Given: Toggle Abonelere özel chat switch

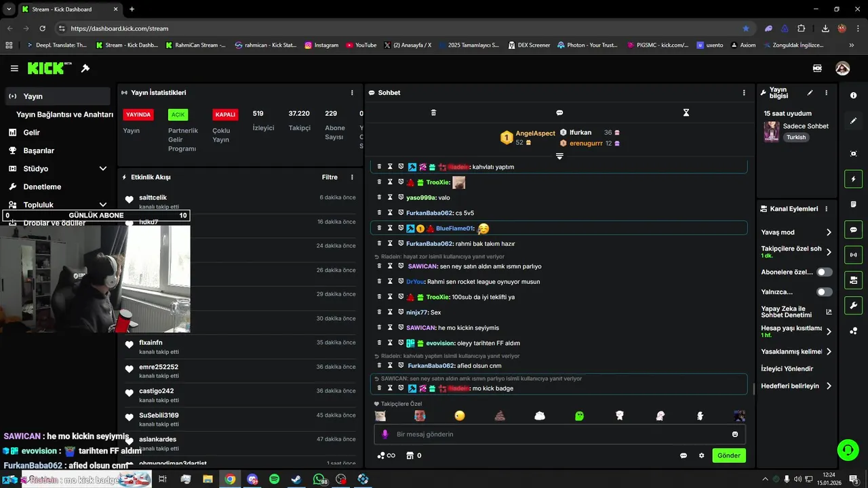Looking at the screenshot, I should pyautogui.click(x=825, y=272).
